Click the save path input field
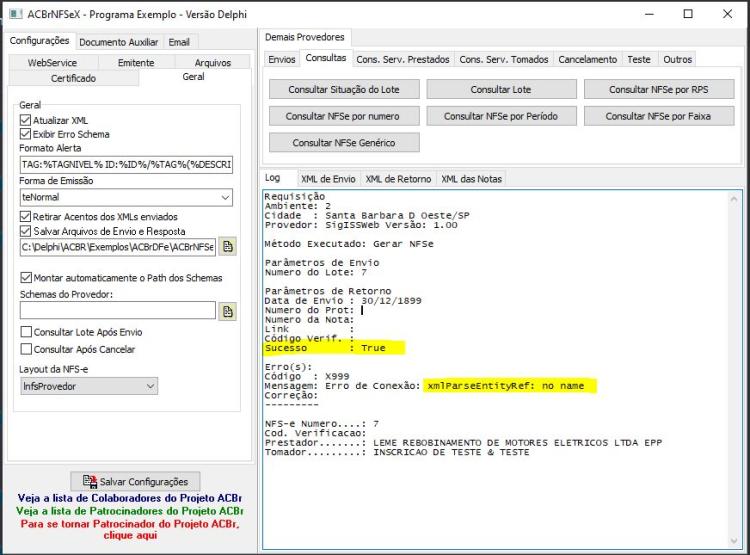This screenshot has width=750, height=555. tap(118, 247)
